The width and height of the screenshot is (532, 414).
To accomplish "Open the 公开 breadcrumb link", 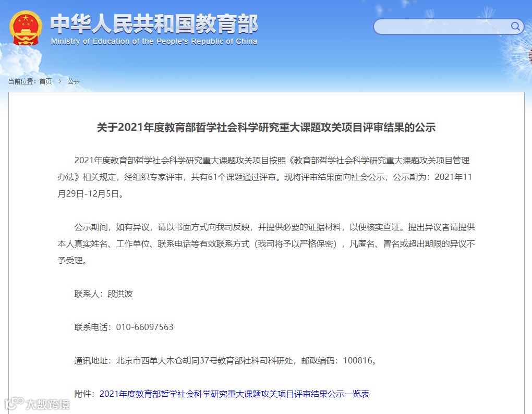I will click(x=74, y=81).
